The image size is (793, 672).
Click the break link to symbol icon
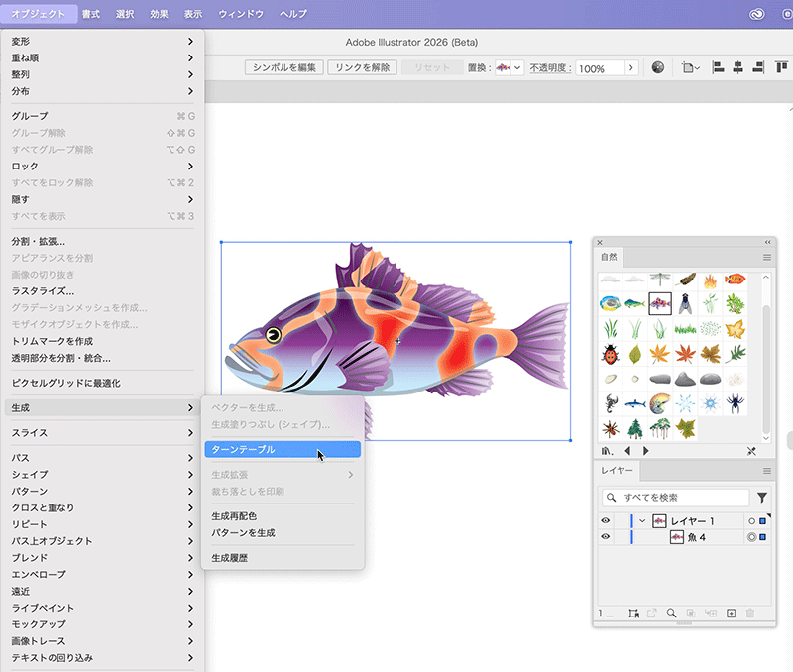click(x=750, y=450)
